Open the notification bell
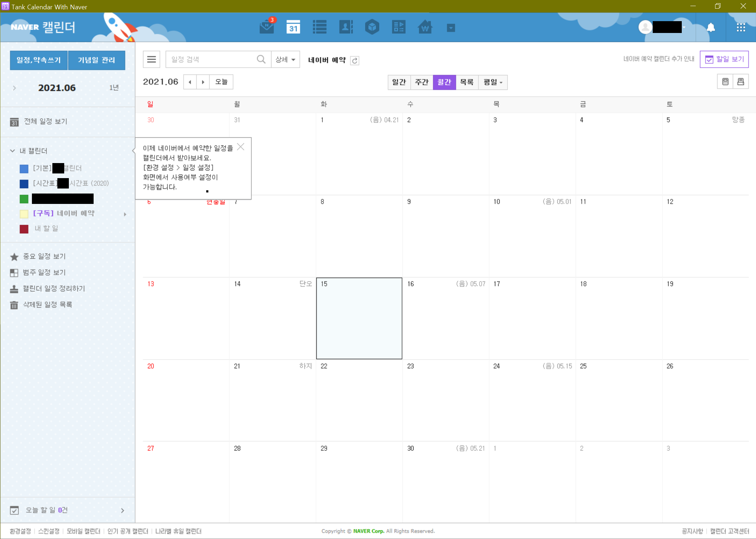 tap(710, 28)
